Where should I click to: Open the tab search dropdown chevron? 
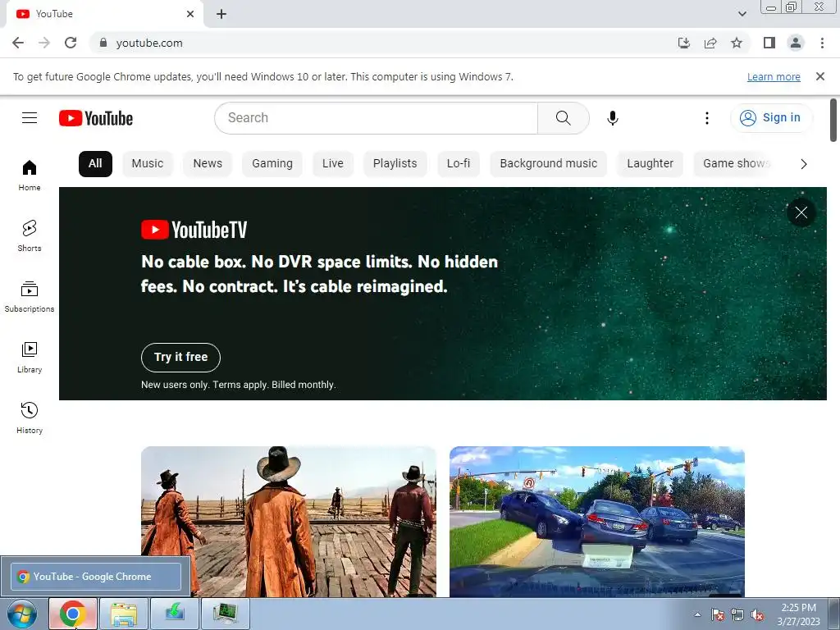[x=742, y=14]
